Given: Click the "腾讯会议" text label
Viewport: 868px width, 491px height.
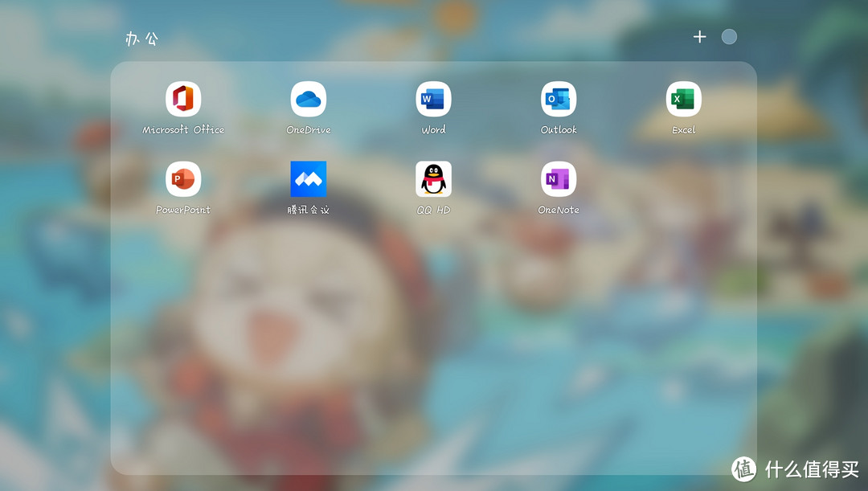Looking at the screenshot, I should 309,210.
